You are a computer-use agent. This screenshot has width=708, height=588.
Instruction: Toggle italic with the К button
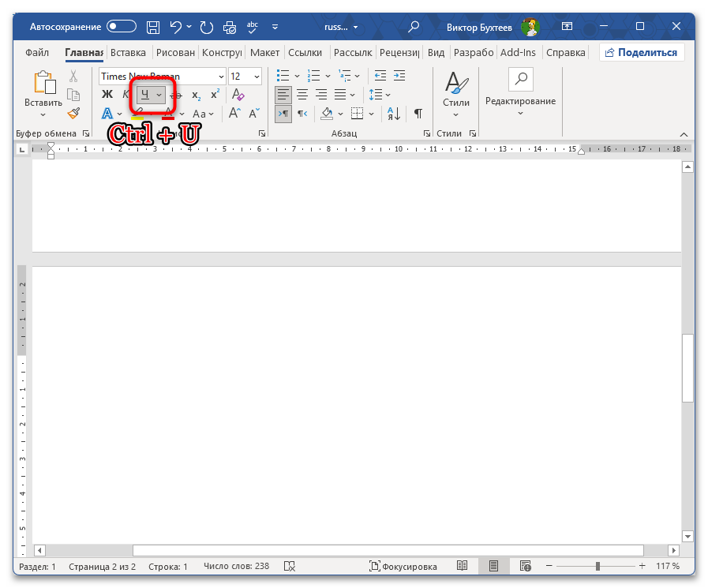coord(125,95)
